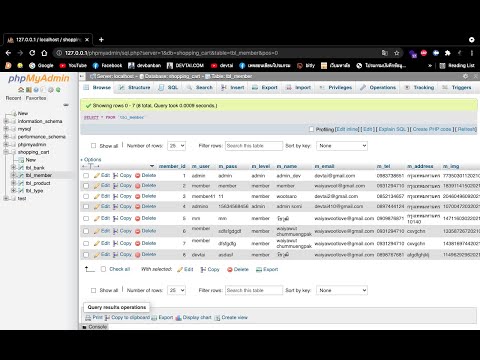Screen dimensions: 480x360
Task: Open a new browser tab with plus
Action: tap(101, 40)
